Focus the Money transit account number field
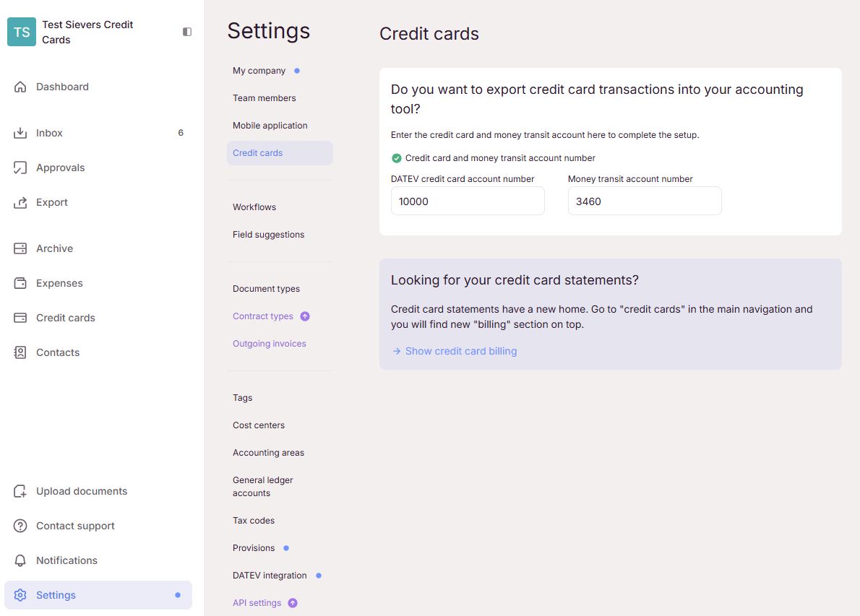This screenshot has width=860, height=616. [x=645, y=201]
